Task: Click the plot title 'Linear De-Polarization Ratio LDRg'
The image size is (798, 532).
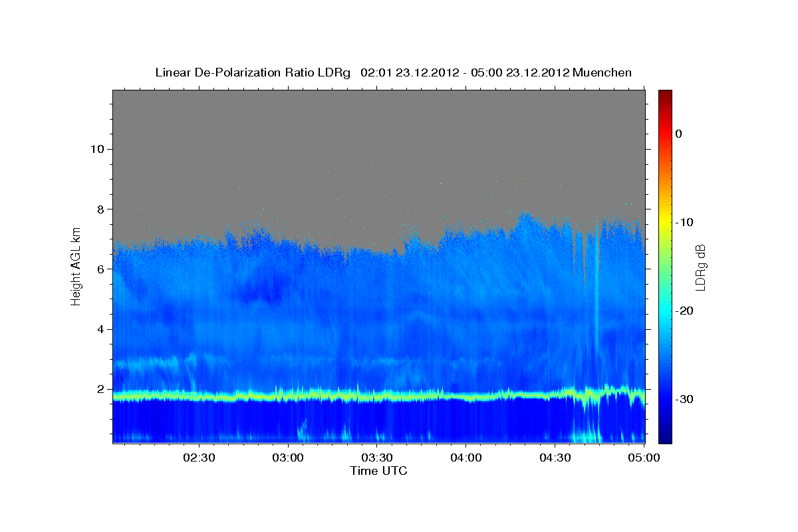Action: (x=252, y=72)
